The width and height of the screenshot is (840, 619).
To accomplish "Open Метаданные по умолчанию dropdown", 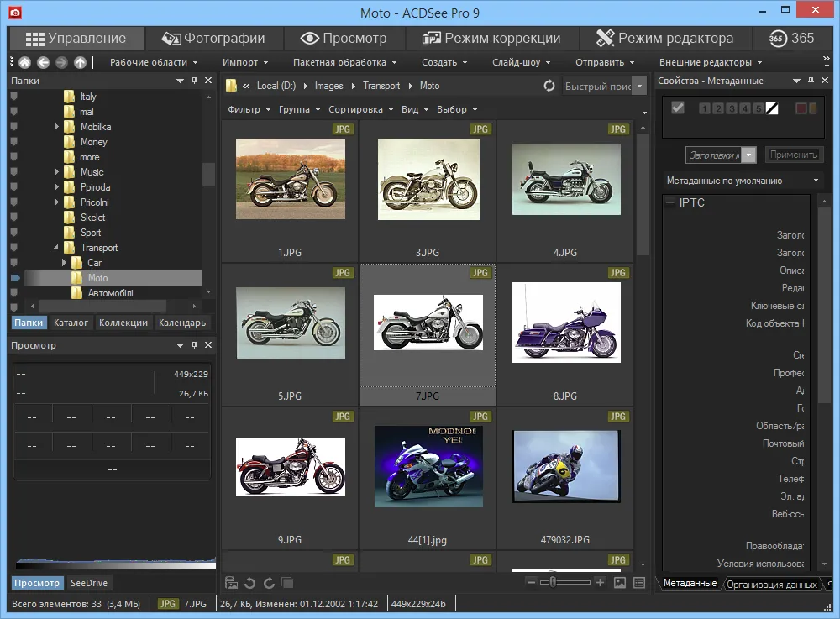I will coord(742,181).
